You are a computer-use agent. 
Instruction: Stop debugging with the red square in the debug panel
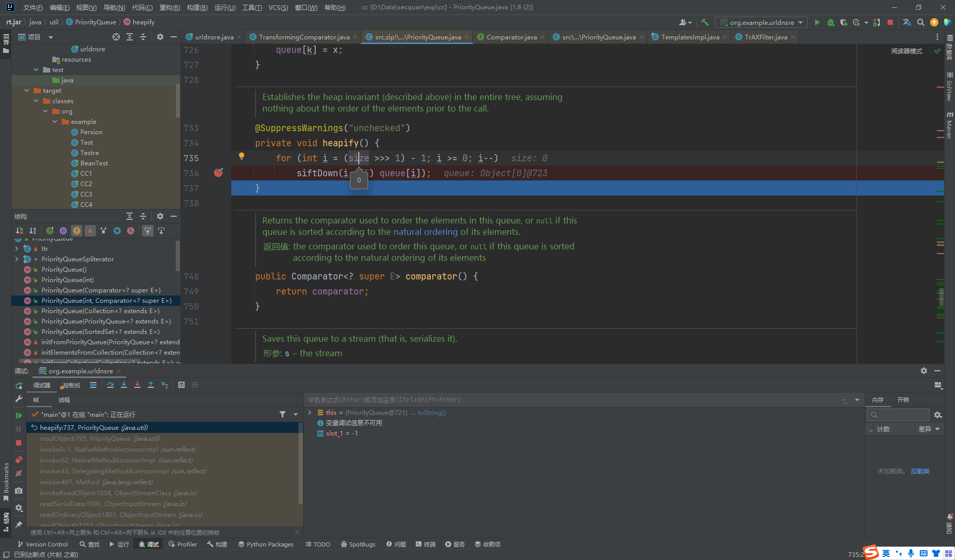pos(19,443)
